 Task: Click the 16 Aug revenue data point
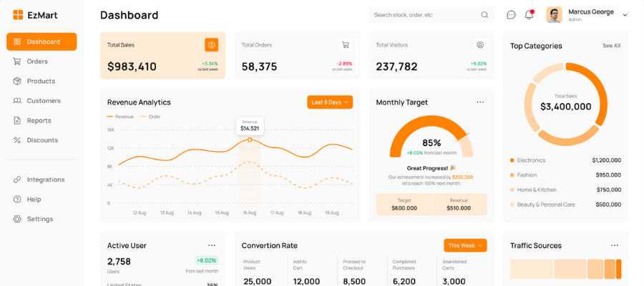(250, 140)
